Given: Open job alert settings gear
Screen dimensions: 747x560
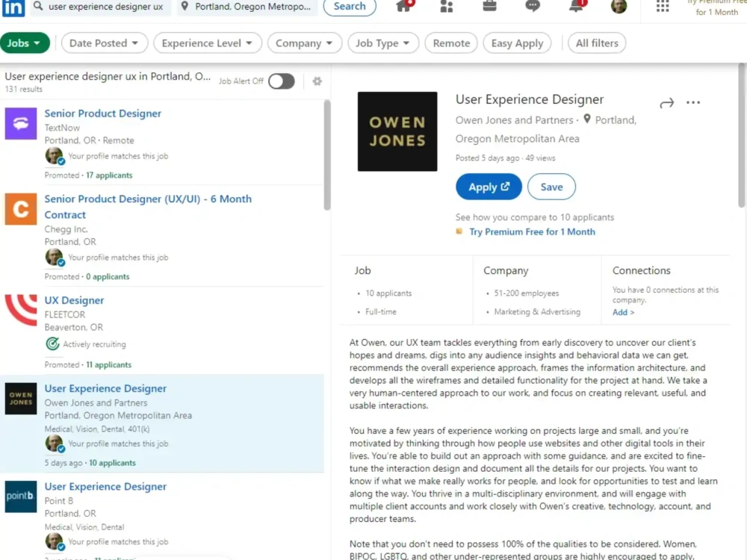Looking at the screenshot, I should [x=317, y=81].
